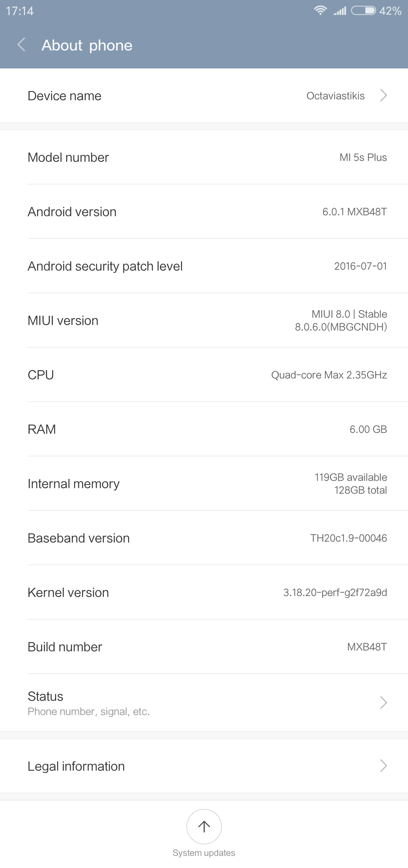Viewport: 408px width, 868px height.
Task: Open the Device name setting
Action: coord(204,96)
